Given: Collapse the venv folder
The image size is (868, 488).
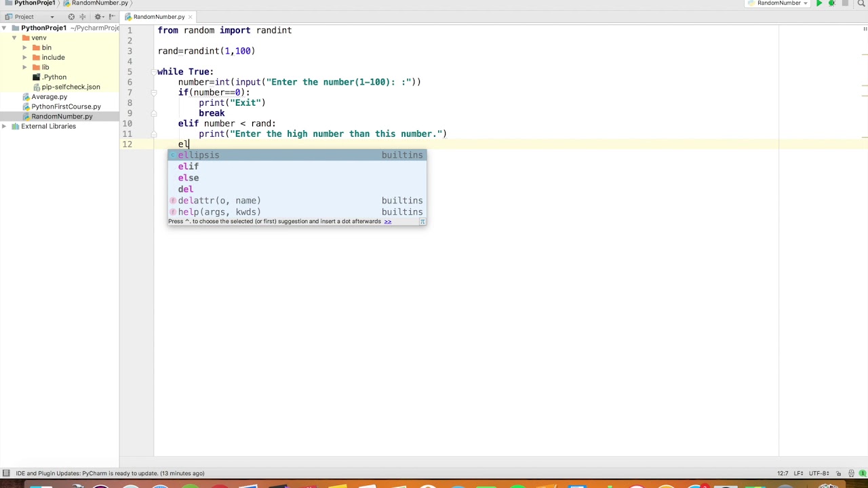Looking at the screenshot, I should pyautogui.click(x=14, y=38).
